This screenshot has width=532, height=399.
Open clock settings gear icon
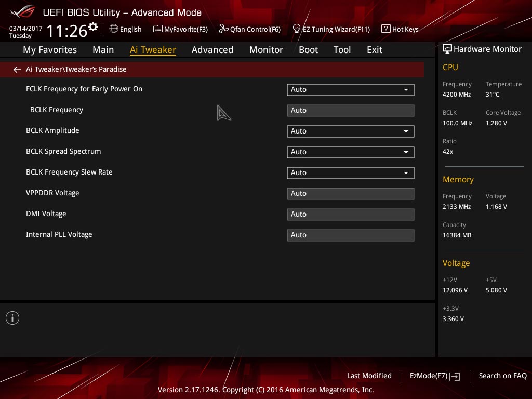click(x=93, y=27)
